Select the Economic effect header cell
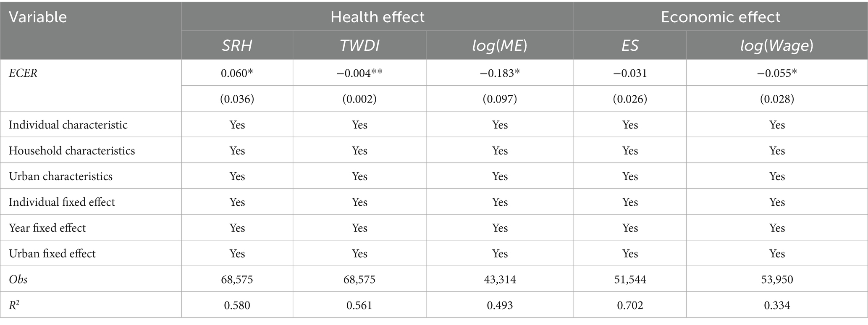 tap(720, 17)
